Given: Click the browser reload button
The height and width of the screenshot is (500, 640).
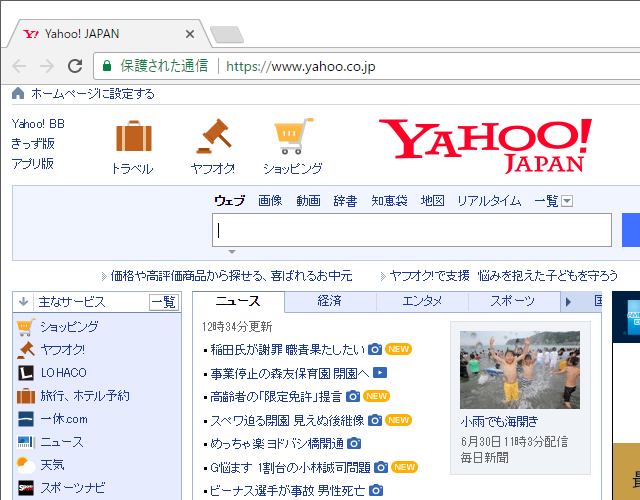Looking at the screenshot, I should click(x=75, y=66).
